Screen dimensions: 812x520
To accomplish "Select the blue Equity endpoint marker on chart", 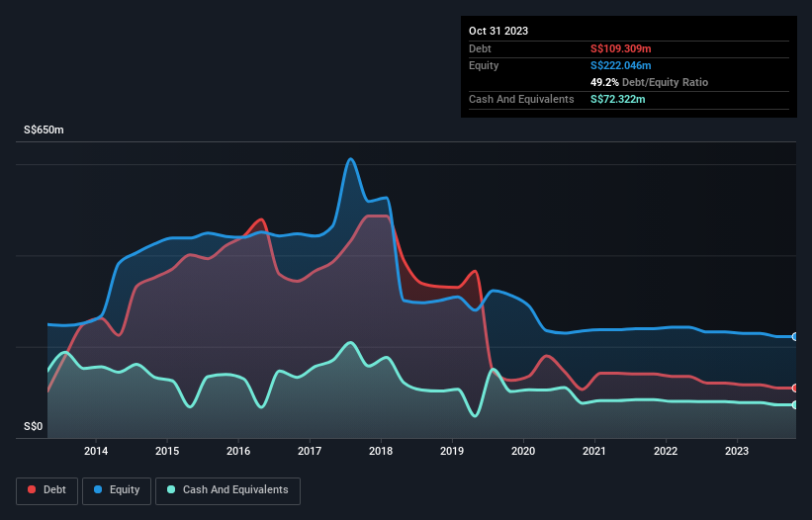I will (x=795, y=337).
